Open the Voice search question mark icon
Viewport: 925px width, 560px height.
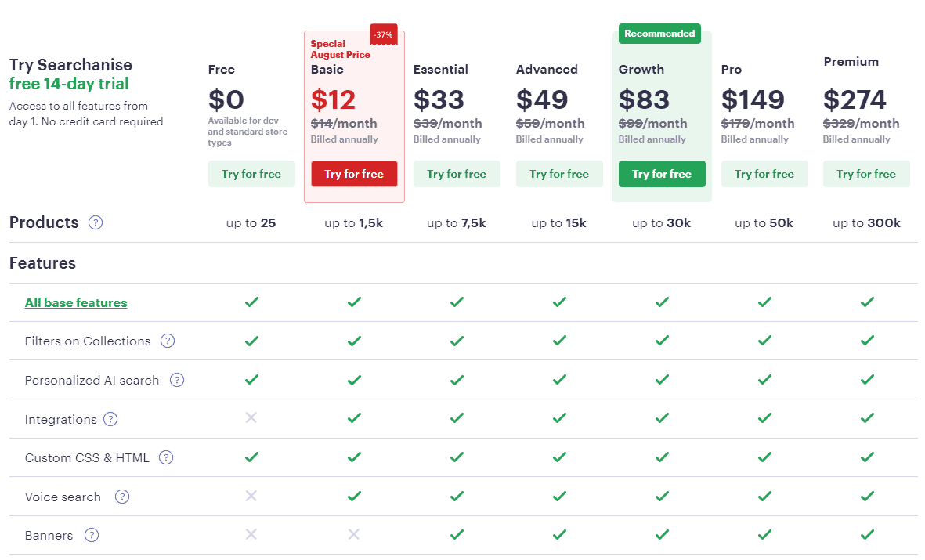[x=122, y=497]
